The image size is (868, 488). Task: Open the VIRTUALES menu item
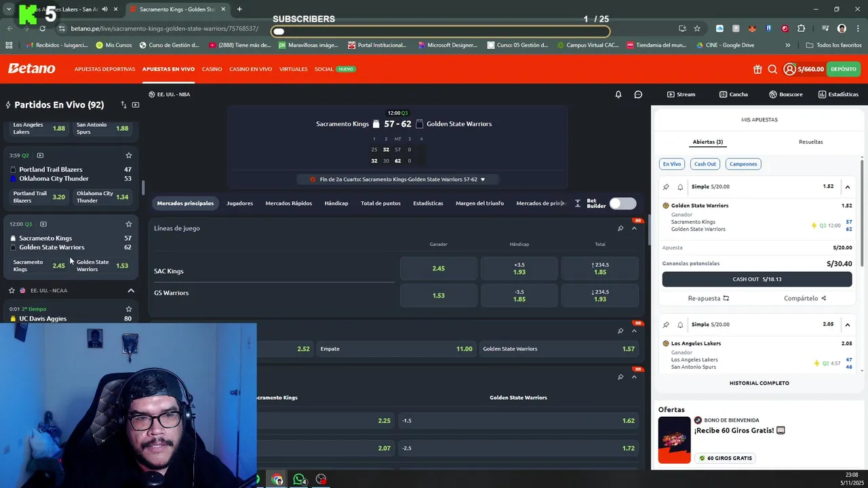point(294,69)
